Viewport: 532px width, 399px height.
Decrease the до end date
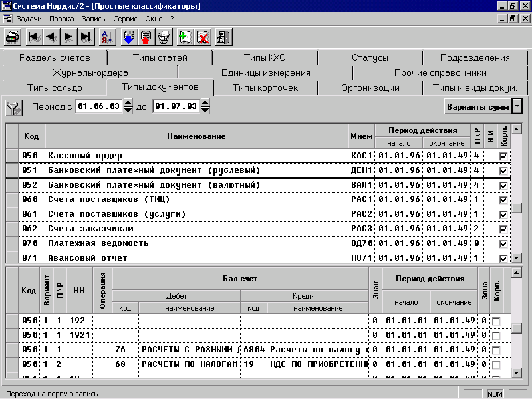click(x=205, y=110)
